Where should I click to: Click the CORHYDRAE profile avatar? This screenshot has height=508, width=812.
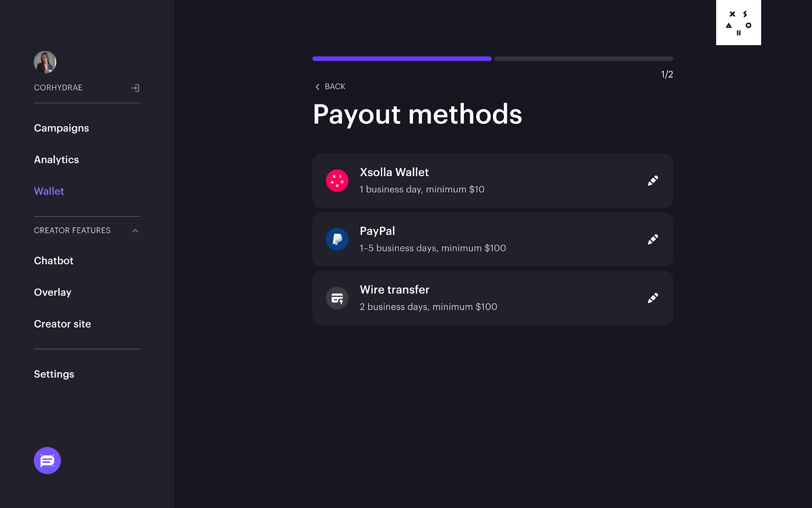pos(45,62)
